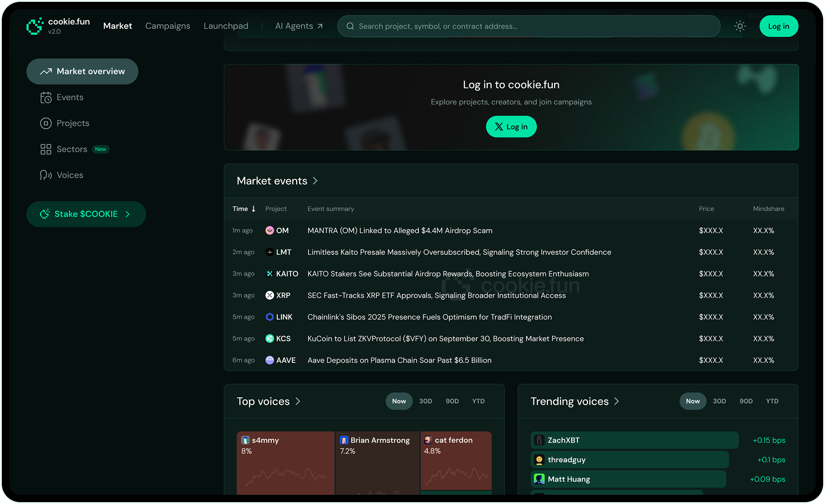The width and height of the screenshot is (825, 504).
Task: Click the LMT token icon
Action: pos(269,252)
